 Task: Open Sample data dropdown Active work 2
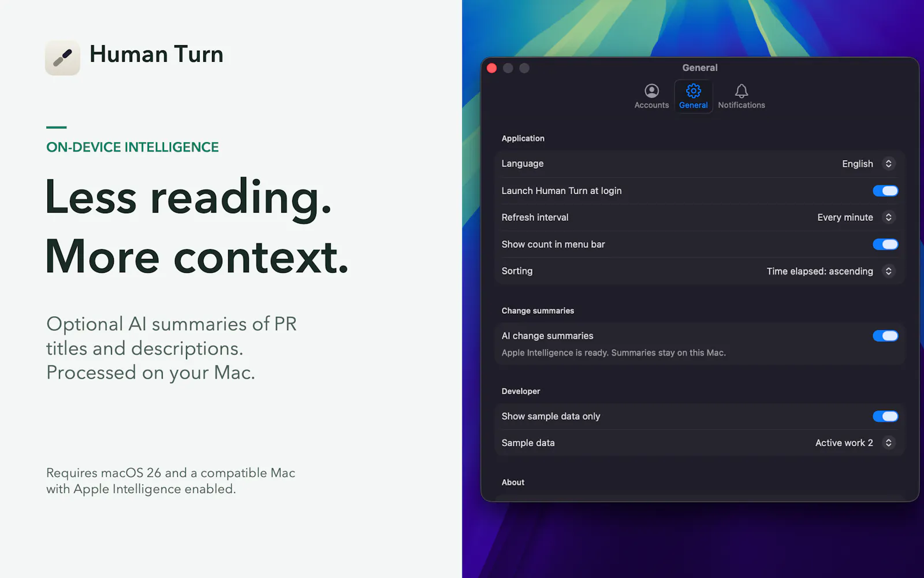pyautogui.click(x=855, y=443)
